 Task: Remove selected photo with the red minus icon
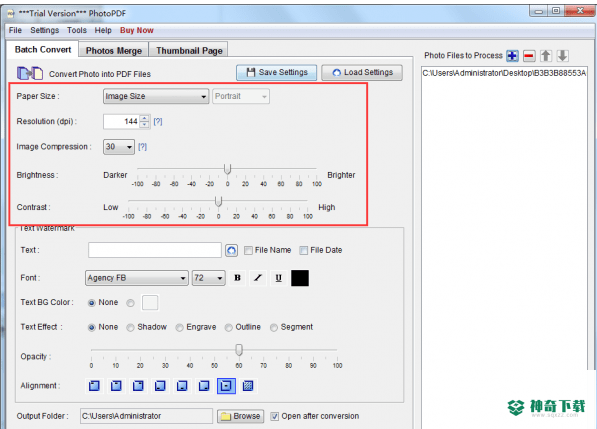pyautogui.click(x=529, y=56)
